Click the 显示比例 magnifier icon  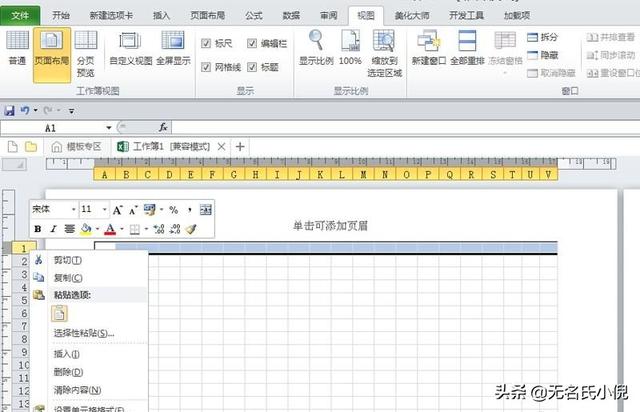(x=316, y=47)
